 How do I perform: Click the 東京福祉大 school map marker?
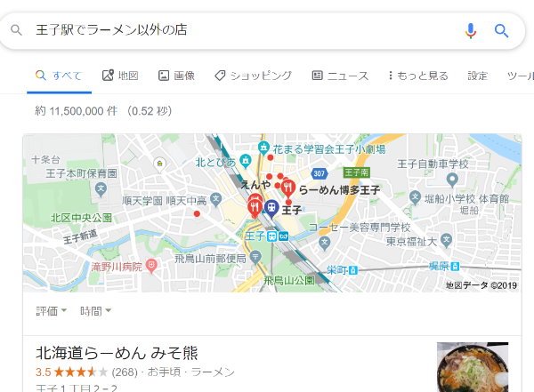[x=446, y=240]
